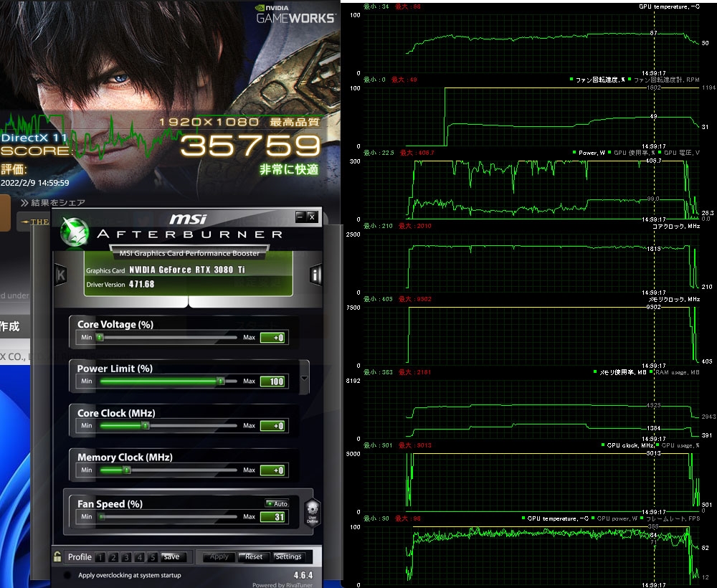
Task: Click the Apply button in Afterburner
Action: [x=219, y=556]
